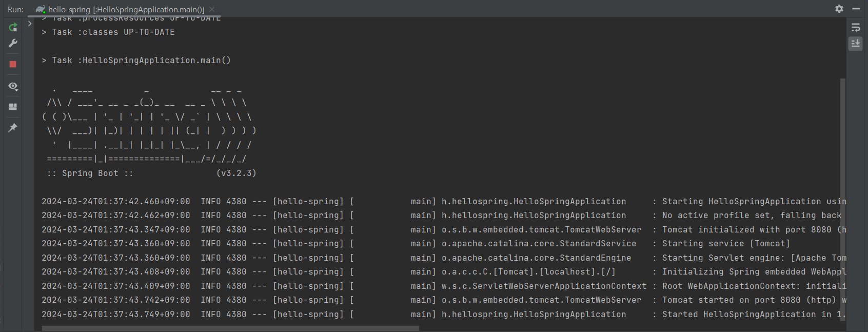The width and height of the screenshot is (868, 332).
Task: Open Run panel options with the gear icon
Action: click(x=839, y=9)
